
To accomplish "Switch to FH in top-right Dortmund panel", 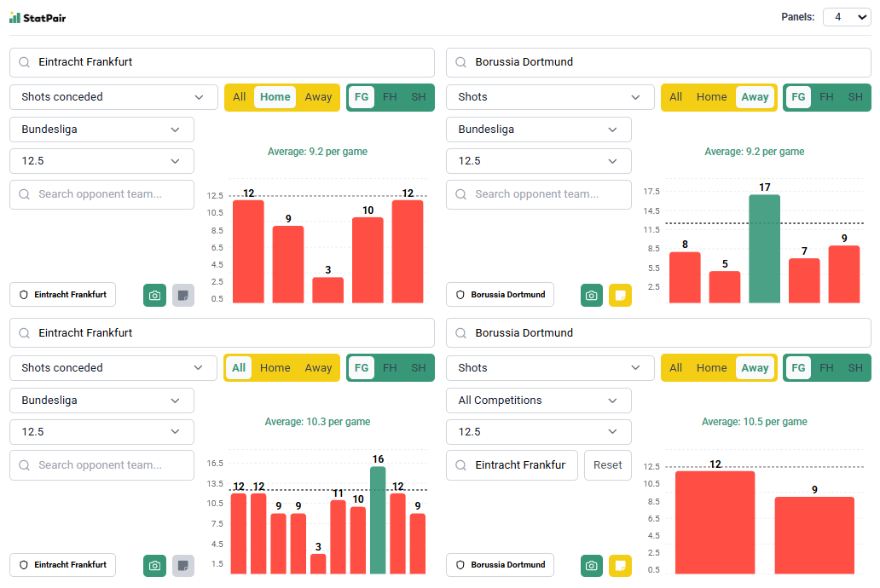I will (826, 97).
